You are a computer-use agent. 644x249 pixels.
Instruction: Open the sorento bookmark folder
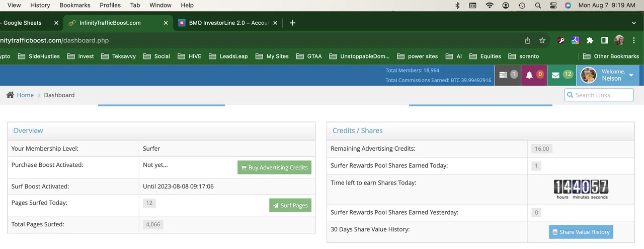pos(524,56)
